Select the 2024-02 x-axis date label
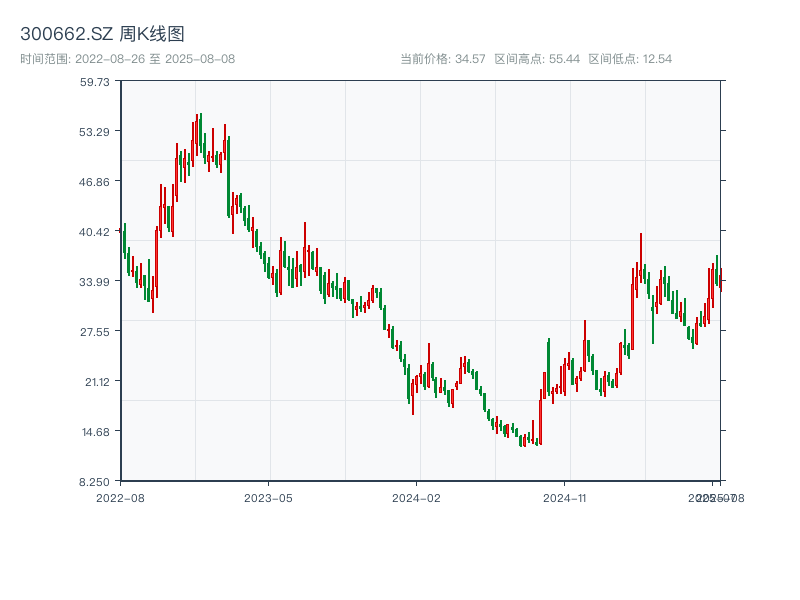The image size is (800, 600). coord(416,497)
